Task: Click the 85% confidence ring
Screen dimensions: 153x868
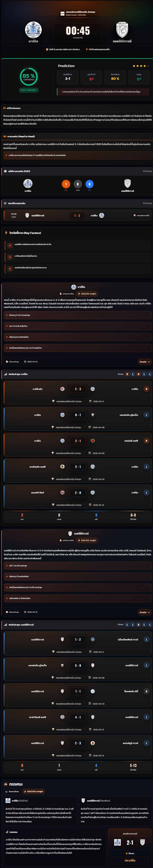Action: tap(29, 77)
